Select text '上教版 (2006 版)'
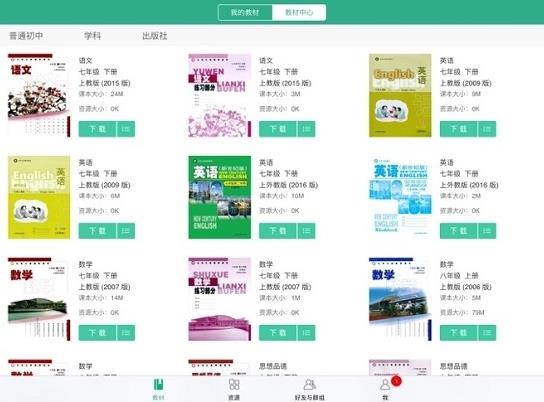Viewport: 544px width, 402px height. tap(466, 287)
